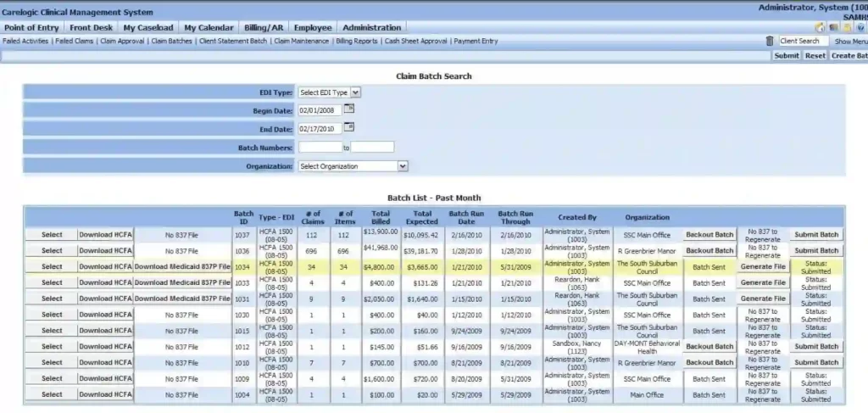
Task: Open the Point of Entry tab
Action: tap(31, 28)
